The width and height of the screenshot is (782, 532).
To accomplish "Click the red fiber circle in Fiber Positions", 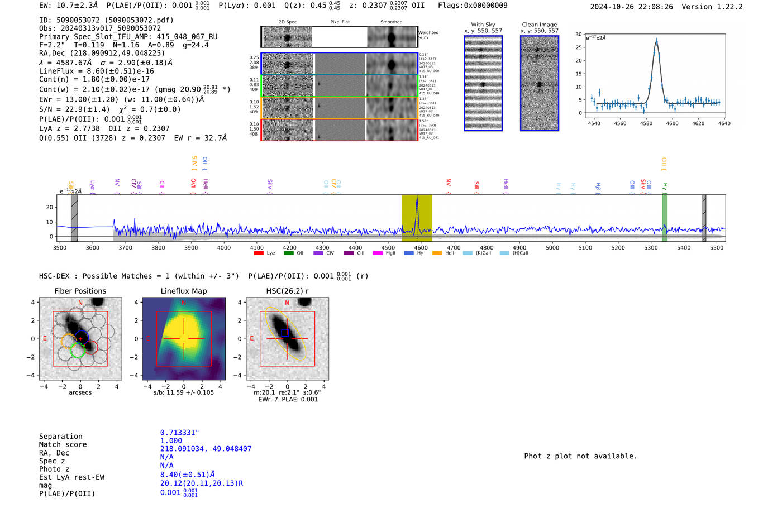I will coord(90,347).
